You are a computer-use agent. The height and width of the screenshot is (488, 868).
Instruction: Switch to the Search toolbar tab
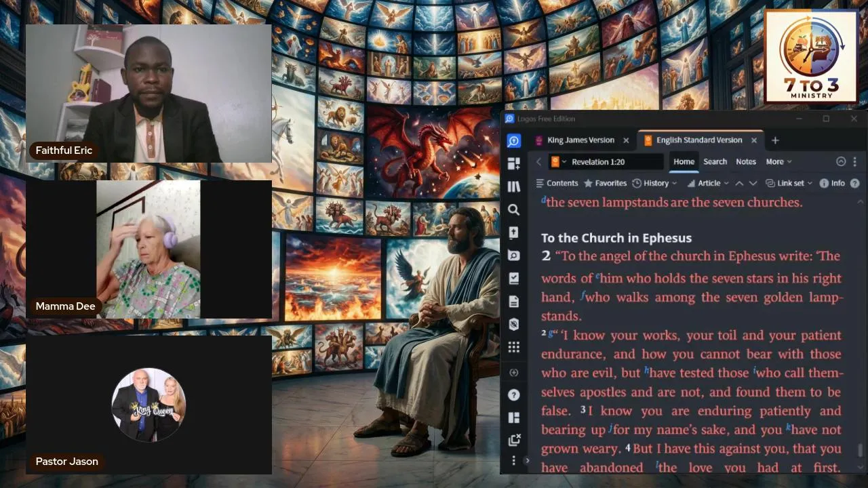715,162
